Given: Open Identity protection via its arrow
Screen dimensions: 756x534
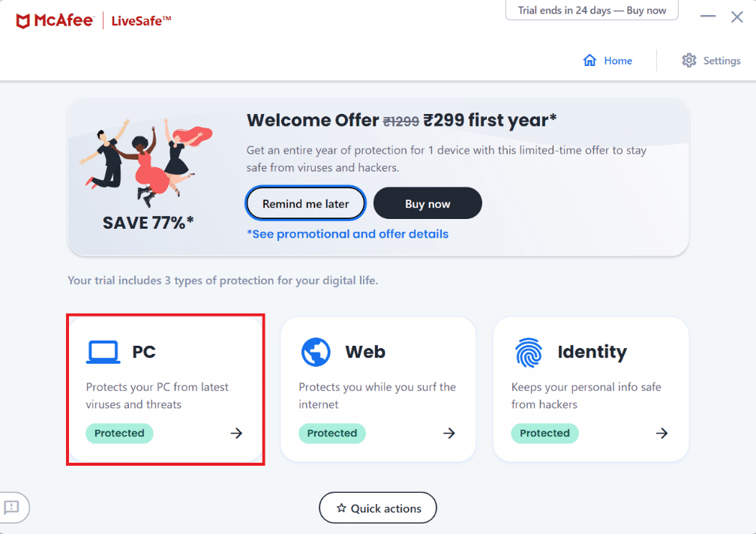Looking at the screenshot, I should click(661, 433).
